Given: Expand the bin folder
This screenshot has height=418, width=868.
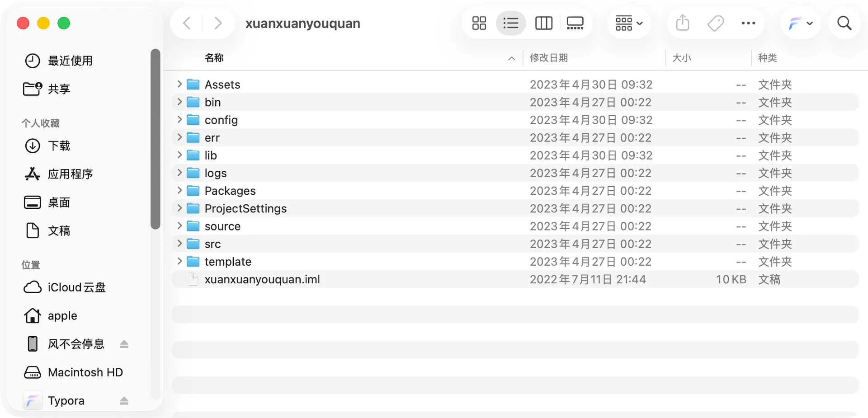Looking at the screenshot, I should (179, 102).
